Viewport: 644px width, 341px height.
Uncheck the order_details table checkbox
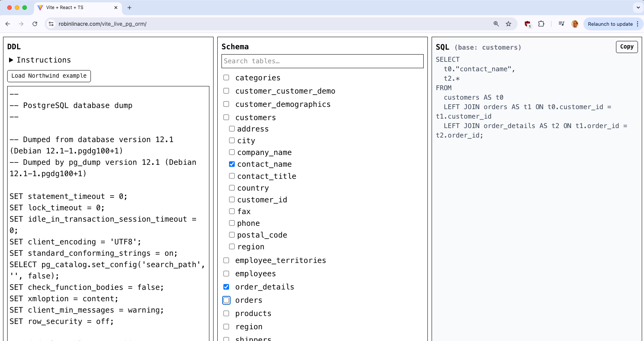coord(226,287)
